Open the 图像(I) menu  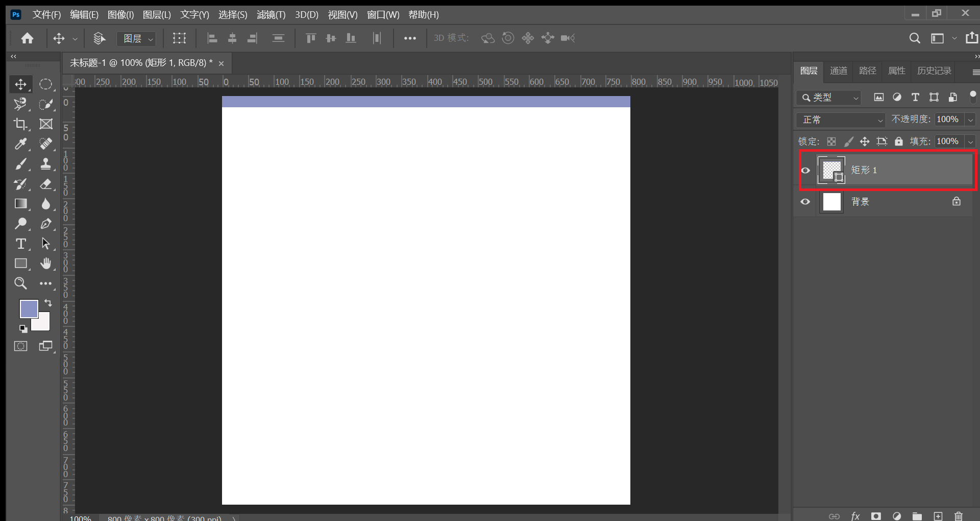120,15
